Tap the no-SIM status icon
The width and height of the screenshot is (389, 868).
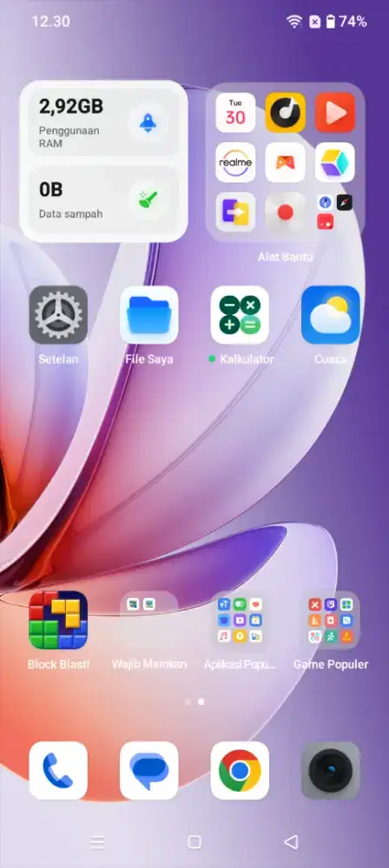click(314, 22)
